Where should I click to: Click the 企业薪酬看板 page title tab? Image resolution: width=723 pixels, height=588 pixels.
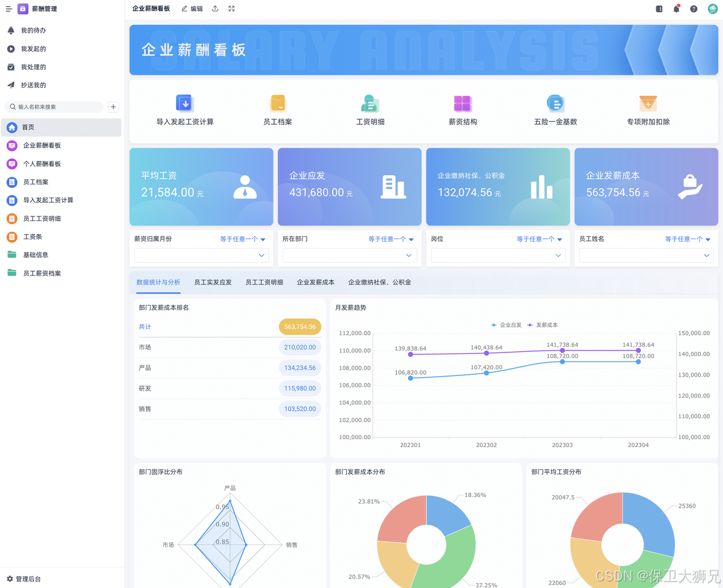(151, 9)
